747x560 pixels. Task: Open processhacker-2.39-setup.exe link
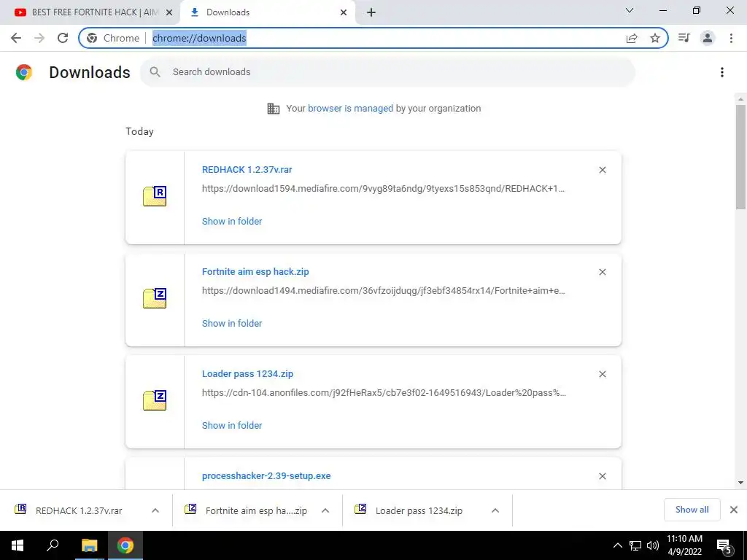(x=266, y=475)
